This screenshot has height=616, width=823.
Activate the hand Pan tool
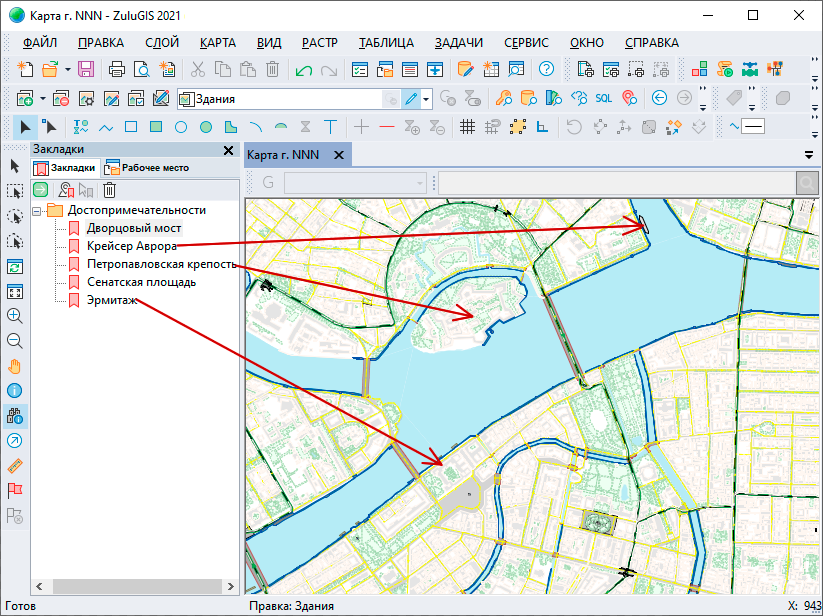[14, 365]
